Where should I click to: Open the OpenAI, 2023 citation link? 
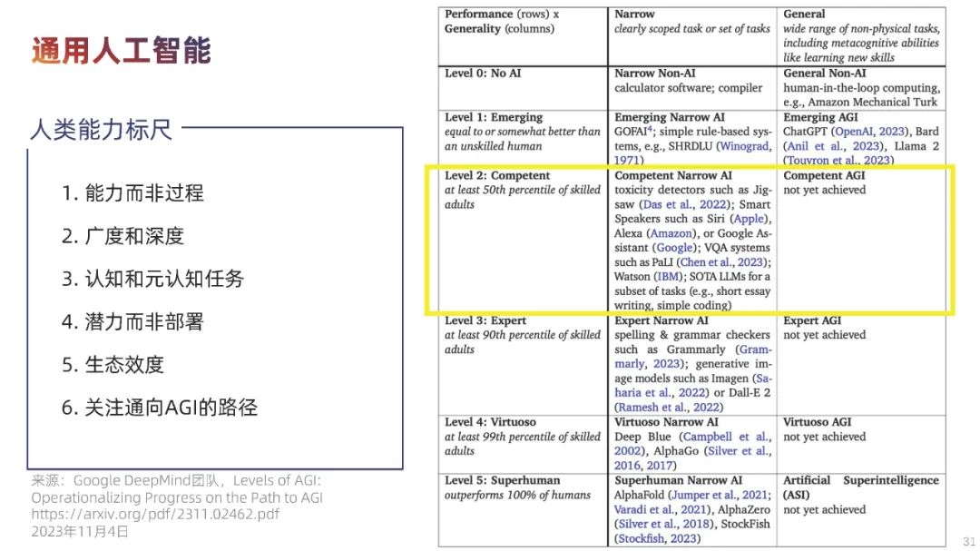coord(870,132)
